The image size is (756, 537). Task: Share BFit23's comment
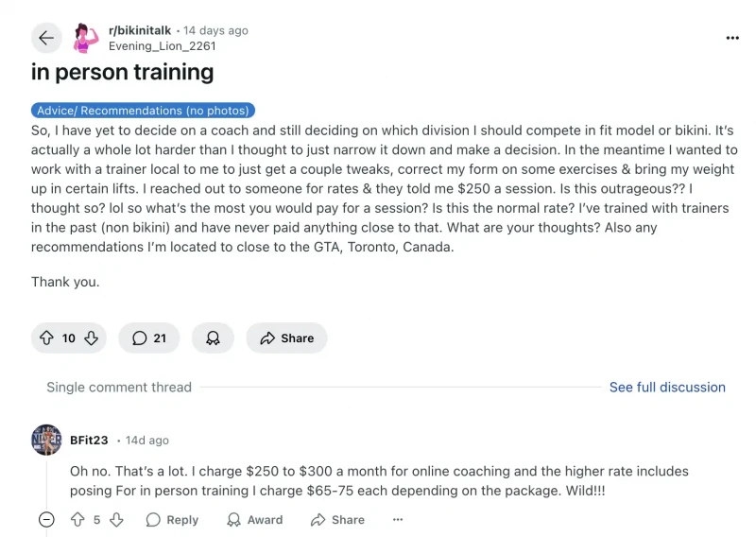(337, 520)
